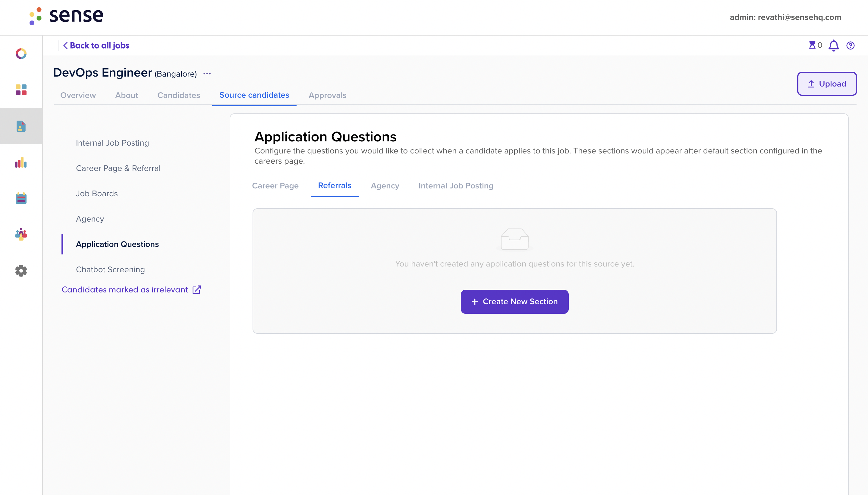Open the notifications bell
Viewport: 868px width, 495px height.
coord(834,46)
